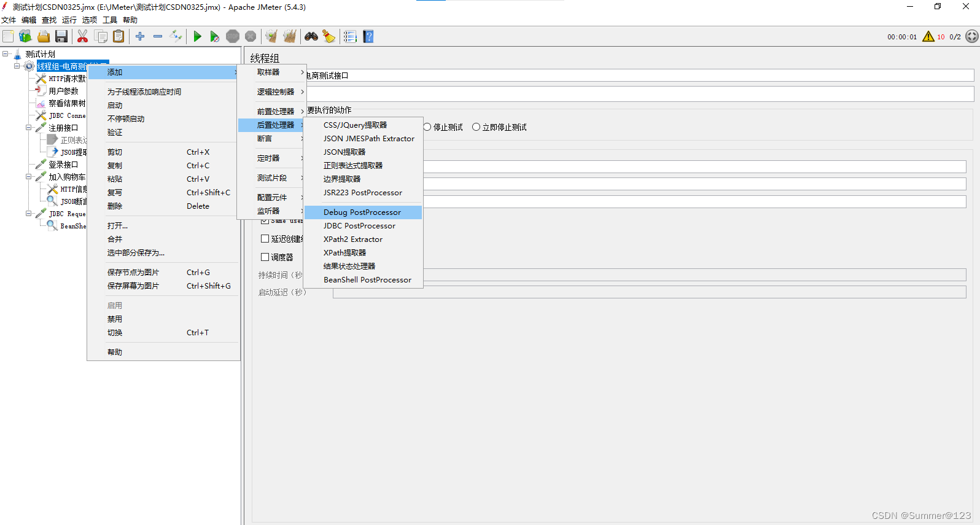Click the yellow warning triangle log icon
980x525 pixels.
point(928,36)
